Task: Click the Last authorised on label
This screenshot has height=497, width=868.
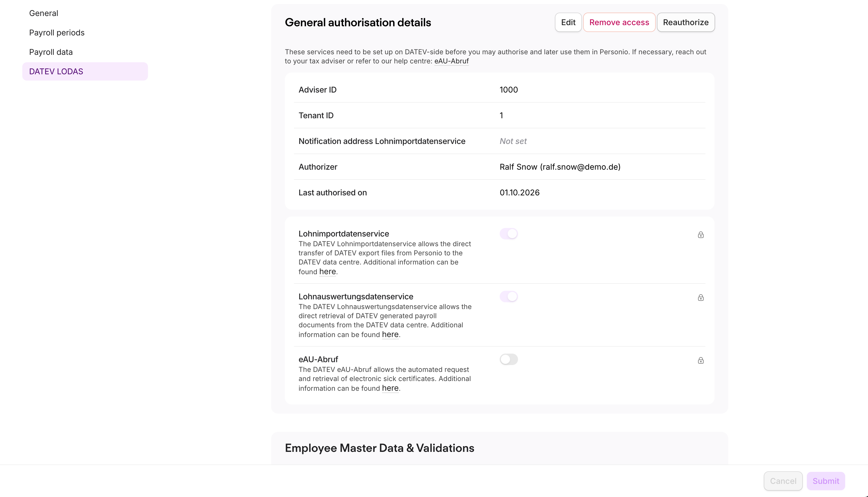Action: click(x=333, y=193)
